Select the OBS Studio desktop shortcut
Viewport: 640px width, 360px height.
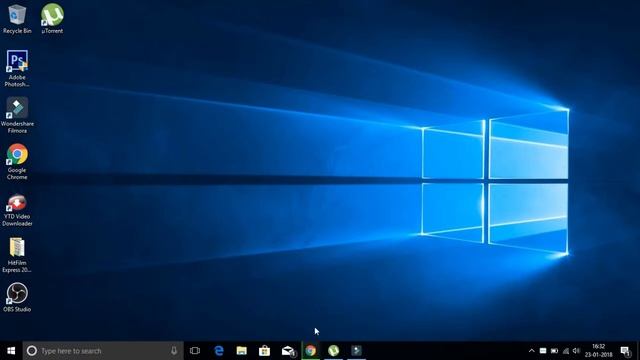(x=17, y=298)
